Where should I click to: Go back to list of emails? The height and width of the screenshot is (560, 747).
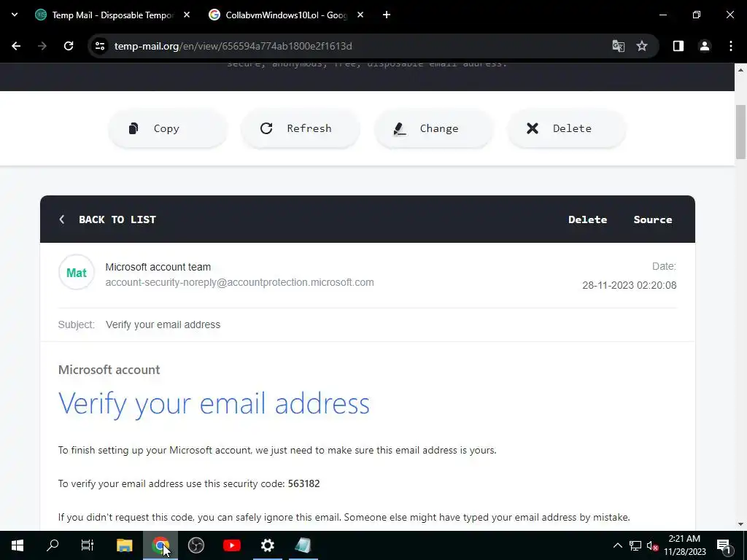tap(108, 219)
